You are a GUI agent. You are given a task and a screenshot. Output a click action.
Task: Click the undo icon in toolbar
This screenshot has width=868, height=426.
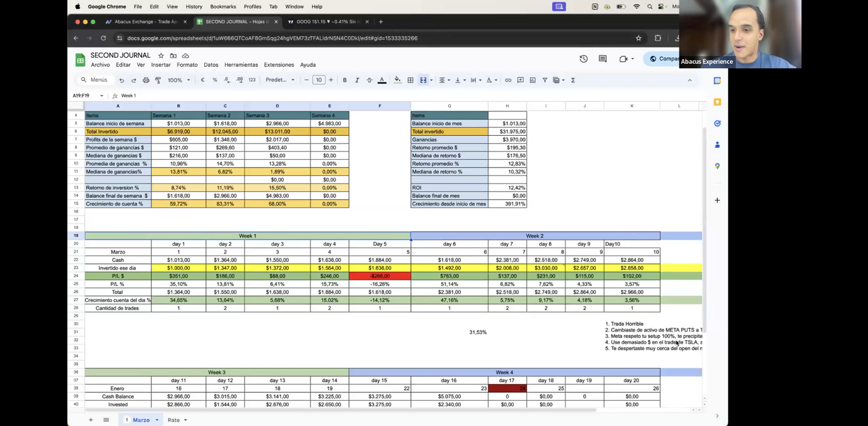(x=121, y=80)
